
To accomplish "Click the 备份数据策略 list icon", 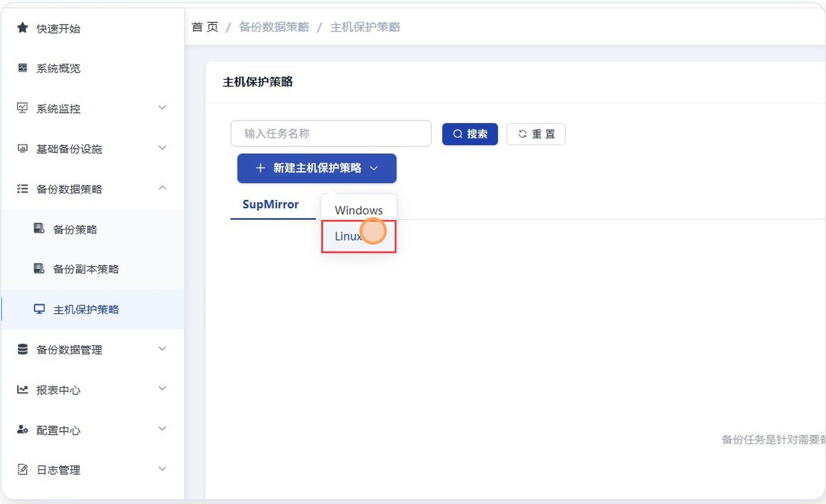I will tap(22, 189).
